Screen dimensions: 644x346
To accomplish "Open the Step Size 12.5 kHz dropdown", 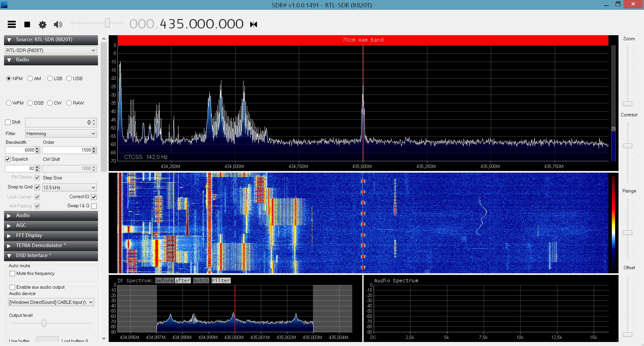I will click(69, 187).
